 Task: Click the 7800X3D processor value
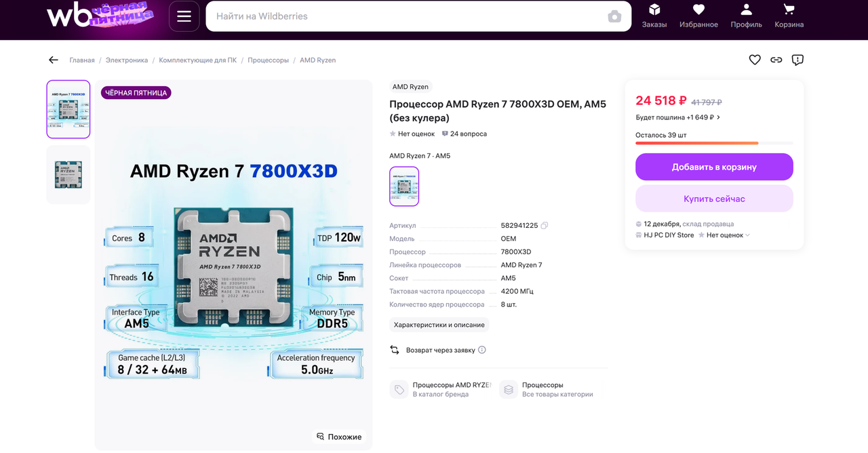(516, 252)
